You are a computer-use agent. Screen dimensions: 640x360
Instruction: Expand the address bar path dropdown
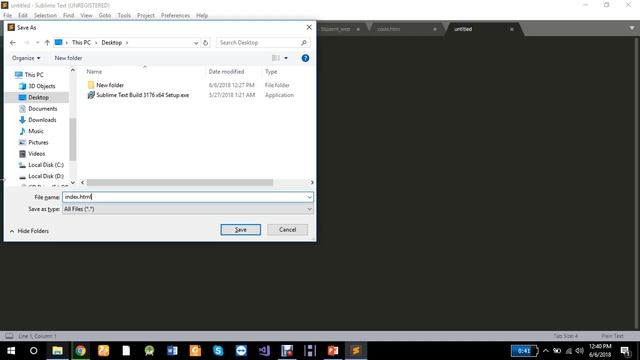pyautogui.click(x=196, y=42)
